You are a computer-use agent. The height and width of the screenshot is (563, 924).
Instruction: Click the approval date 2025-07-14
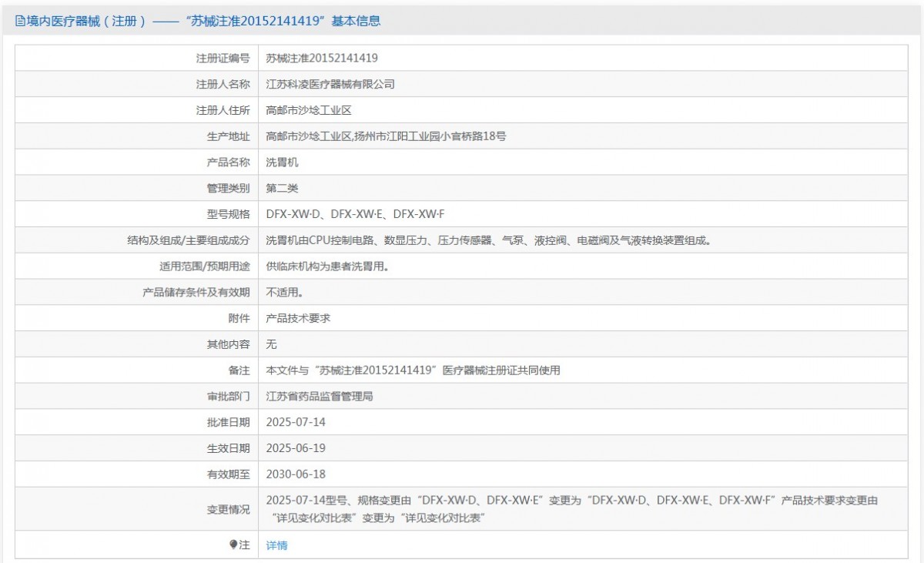[296, 422]
